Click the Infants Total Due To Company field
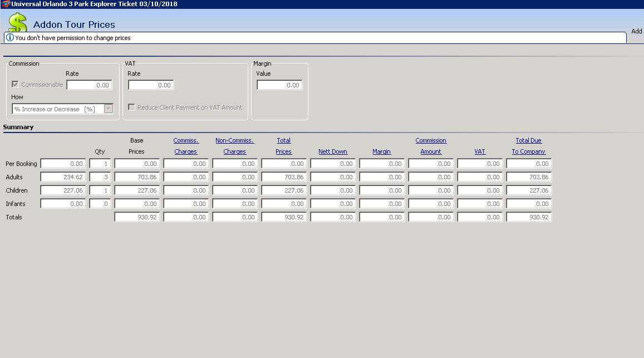Screen dimensions: 644x358 coord(529,204)
